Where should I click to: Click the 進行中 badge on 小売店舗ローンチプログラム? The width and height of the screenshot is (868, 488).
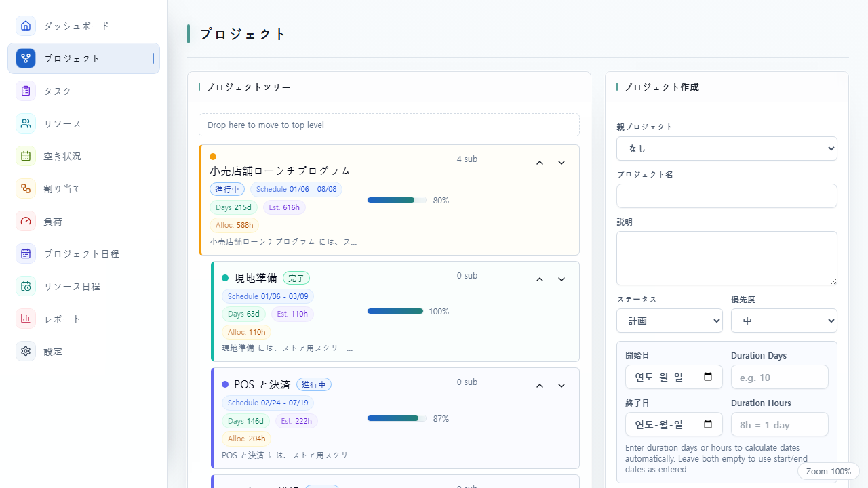pos(227,189)
